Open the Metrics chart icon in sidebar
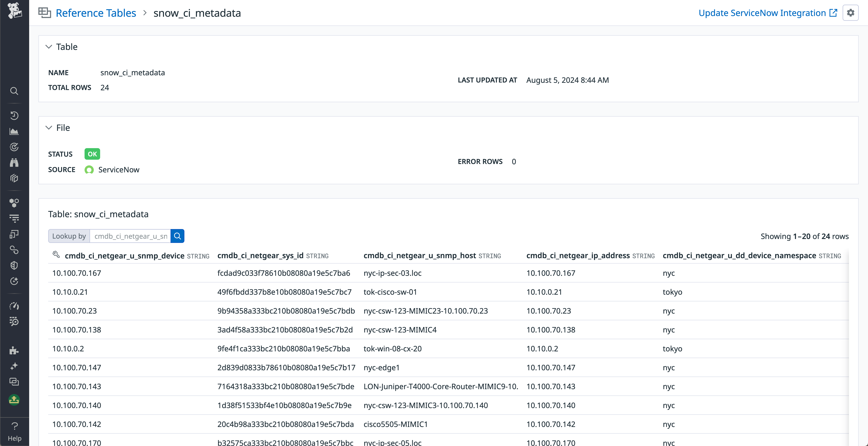The height and width of the screenshot is (446, 868). [14, 131]
